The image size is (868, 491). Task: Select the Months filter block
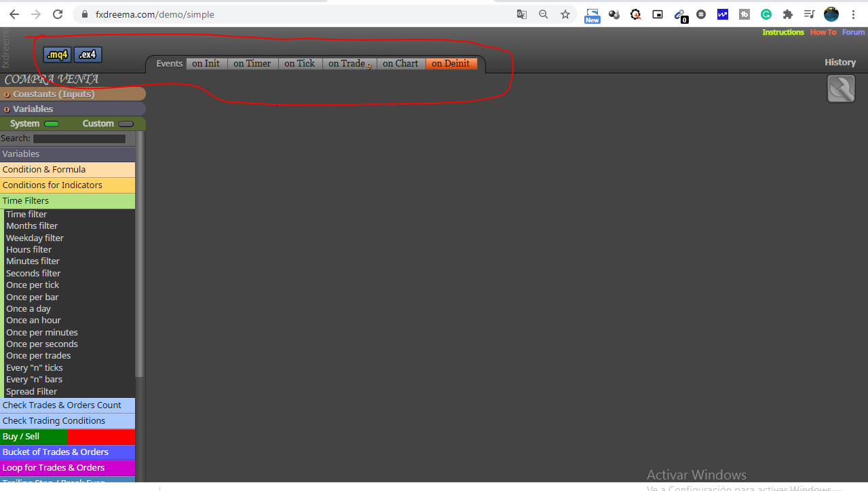tap(32, 225)
